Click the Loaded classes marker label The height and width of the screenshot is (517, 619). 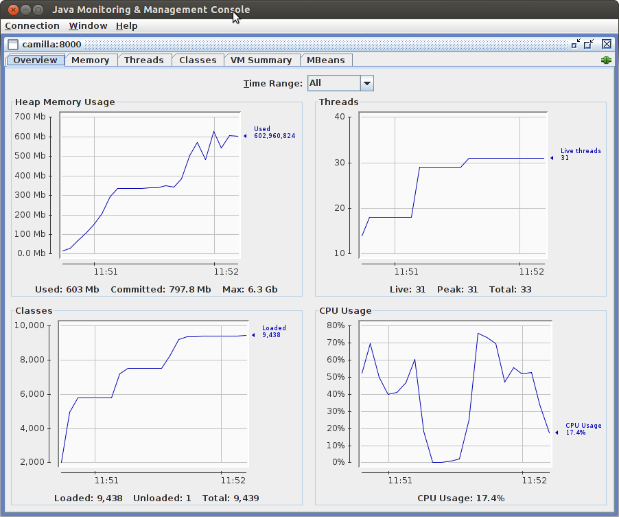coord(274,331)
